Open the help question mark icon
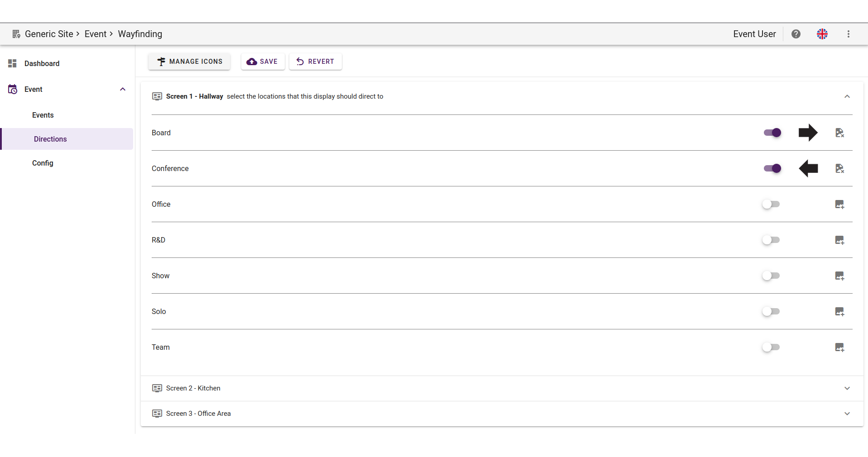The image size is (868, 457). [x=796, y=34]
